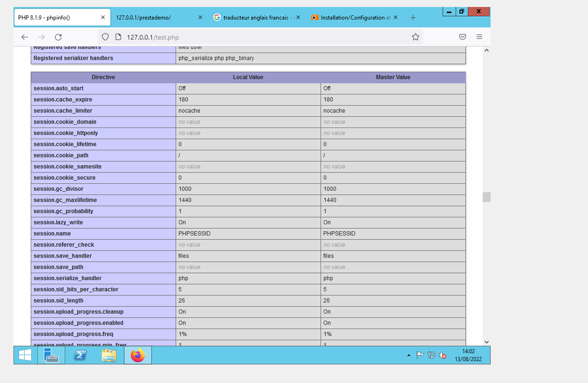The width and height of the screenshot is (588, 383).
Task: Launch PowerShell from the taskbar
Action: (80, 355)
